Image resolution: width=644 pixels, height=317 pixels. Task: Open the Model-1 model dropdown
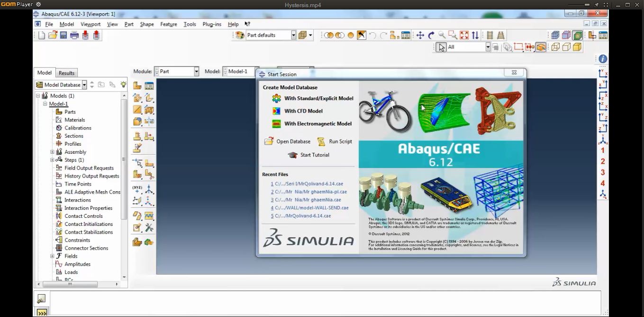pos(256,71)
